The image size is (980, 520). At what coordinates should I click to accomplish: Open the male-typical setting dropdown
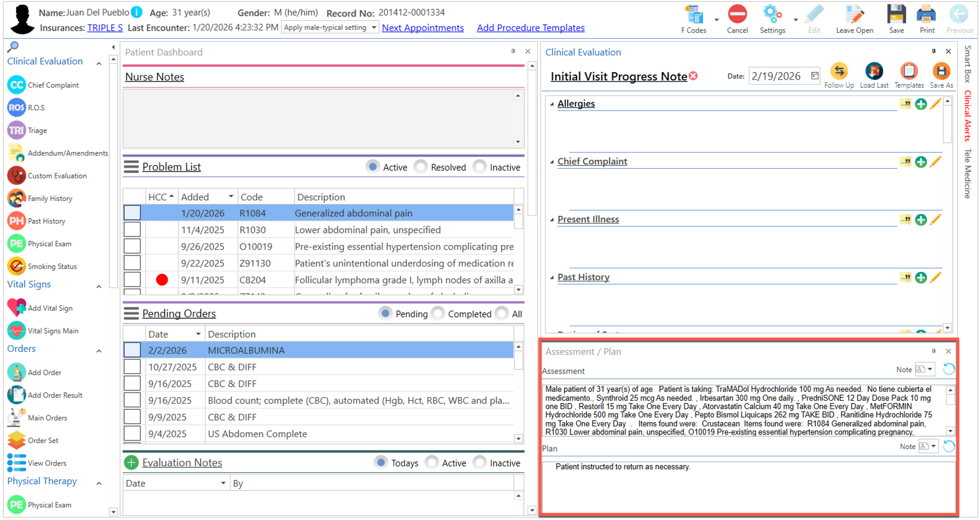(x=374, y=27)
